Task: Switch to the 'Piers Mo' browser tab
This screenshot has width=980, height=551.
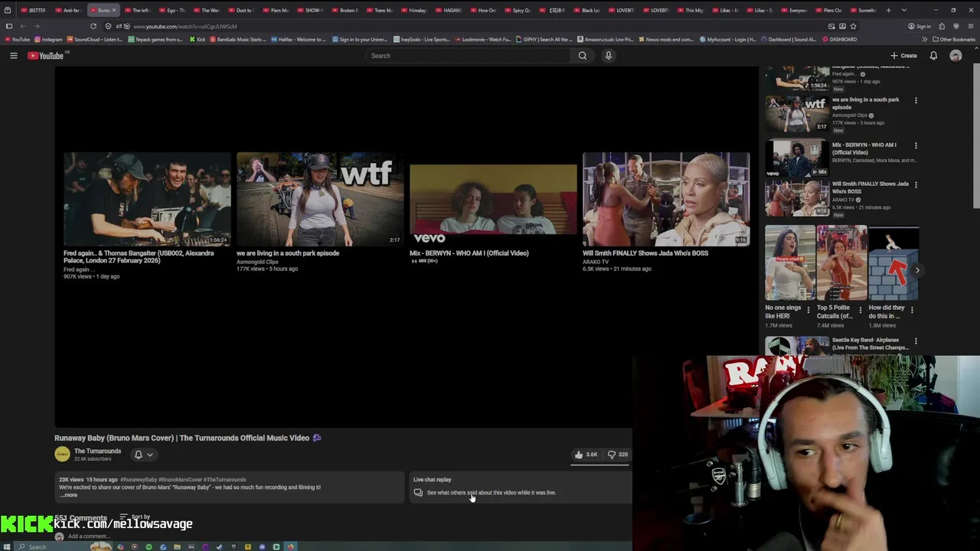Action: point(276,10)
